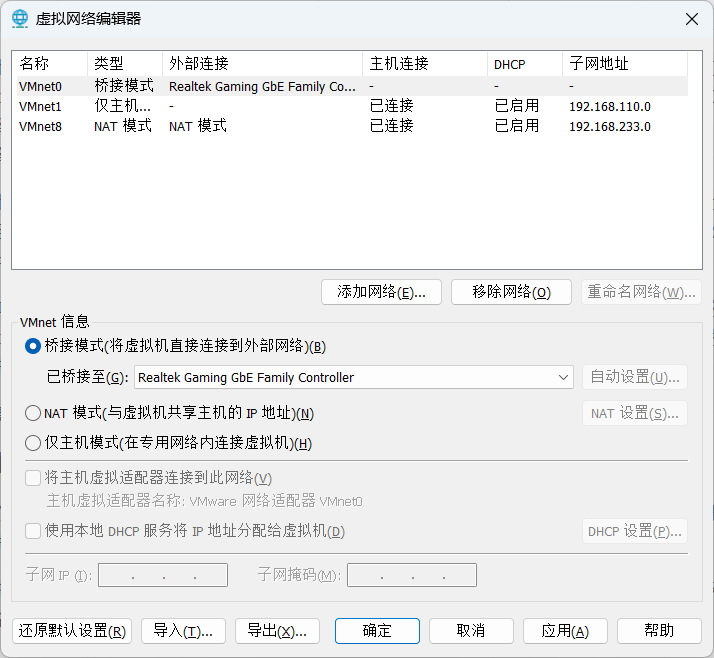Click VMnet1 type cell 仅主机...
This screenshot has width=714, height=658.
click(122, 106)
